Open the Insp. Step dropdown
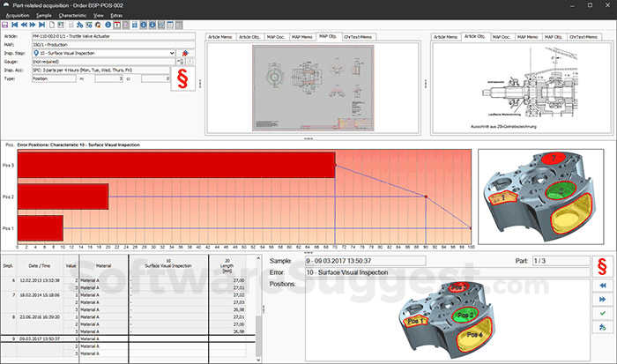The width and height of the screenshot is (617, 364). [172, 53]
